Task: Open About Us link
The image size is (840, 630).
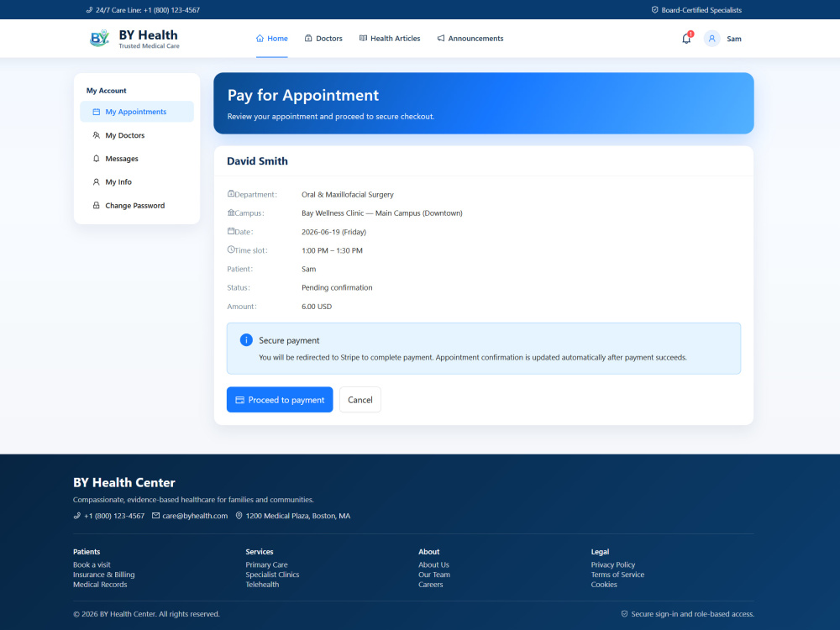Action: [x=433, y=564]
